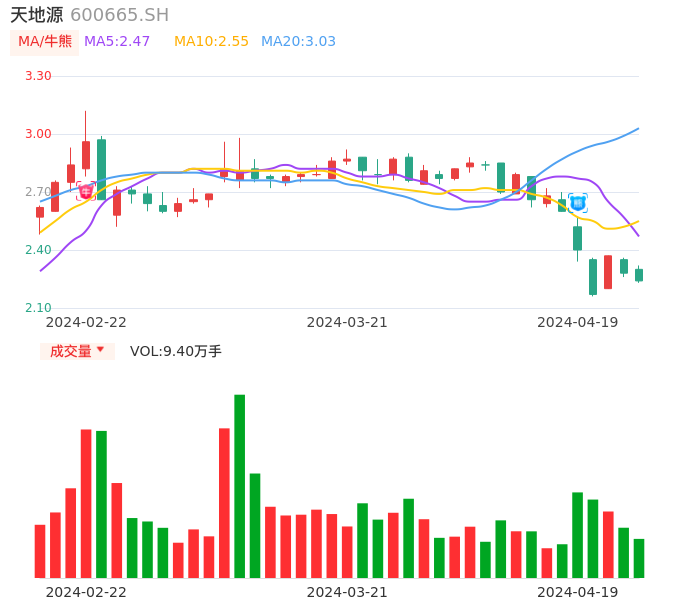Viewport: 686px width, 606px height.
Task: Click the 2.10 price axis label
Action: click(x=38, y=308)
